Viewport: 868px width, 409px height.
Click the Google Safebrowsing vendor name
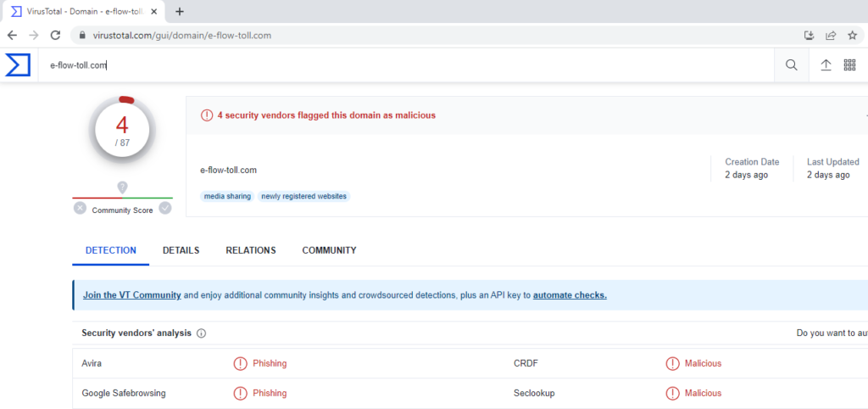(x=124, y=394)
